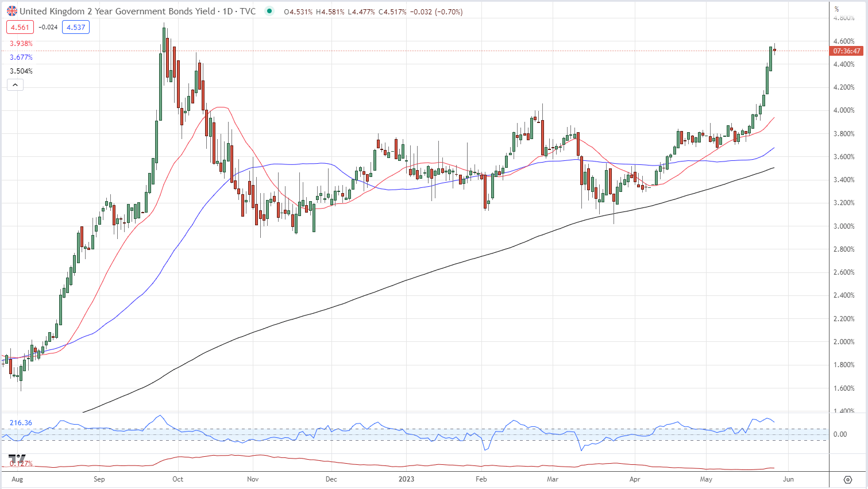Click the Feb label on time axis
The width and height of the screenshot is (868, 489).
point(481,479)
